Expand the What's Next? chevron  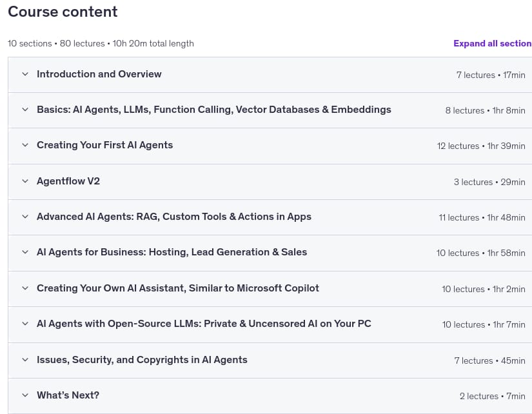coord(25,395)
